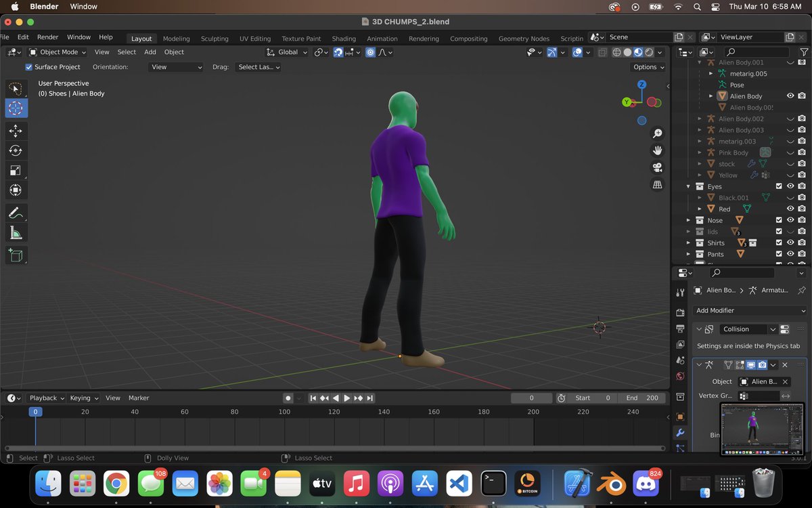Pick the Annotate pencil tool
Image resolution: width=812 pixels, height=508 pixels.
(x=16, y=213)
